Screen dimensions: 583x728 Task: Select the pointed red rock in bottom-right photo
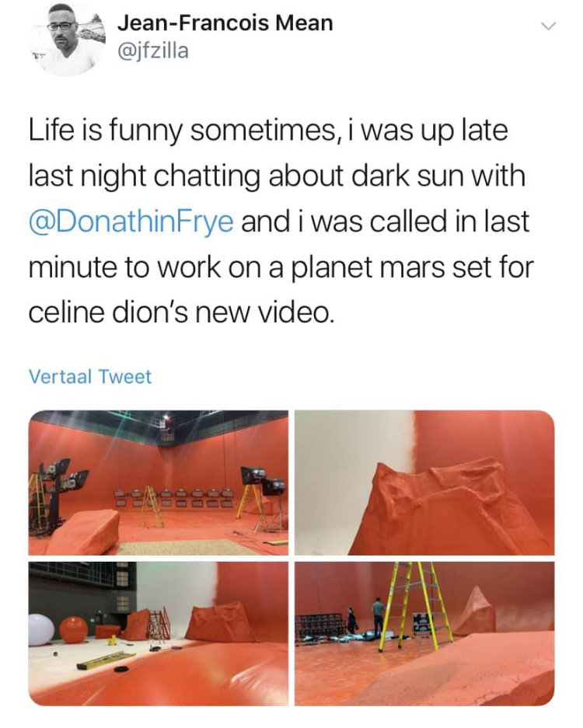(x=475, y=611)
